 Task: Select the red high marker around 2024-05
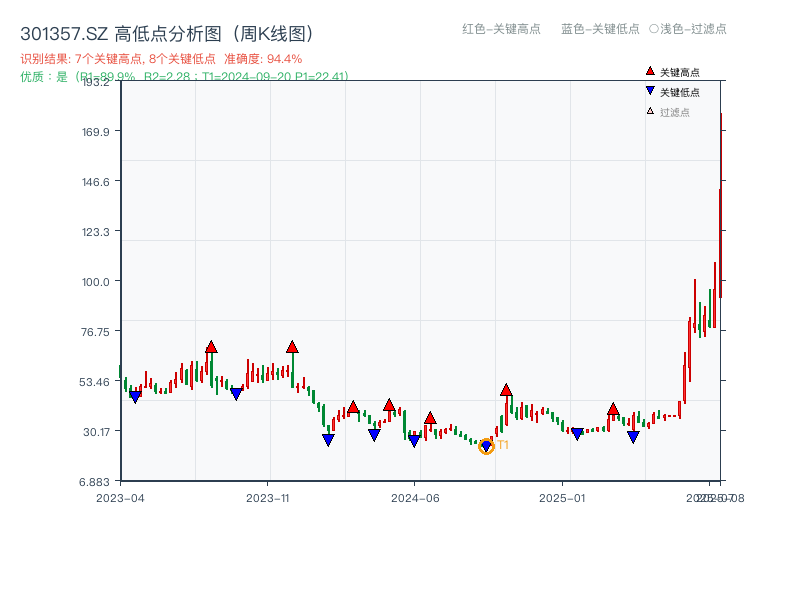click(x=389, y=405)
